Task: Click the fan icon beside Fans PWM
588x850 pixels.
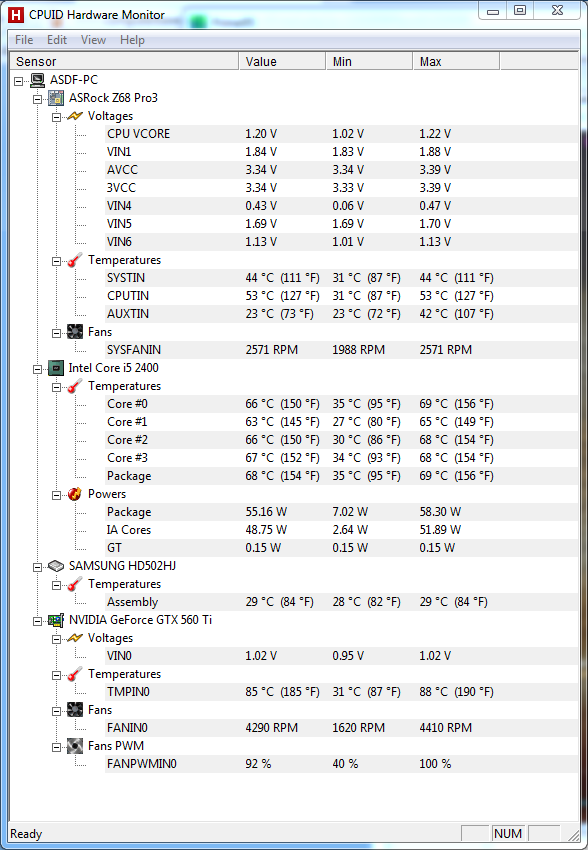Action: pos(75,746)
